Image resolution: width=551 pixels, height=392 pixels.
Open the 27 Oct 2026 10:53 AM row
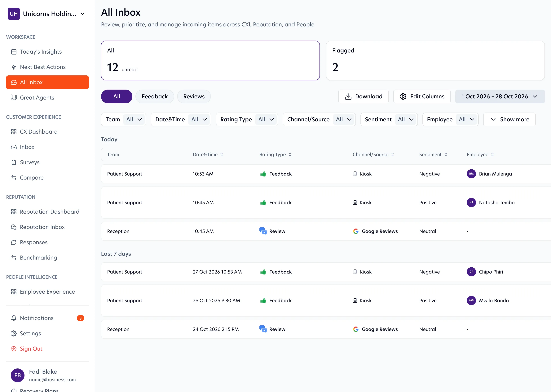[x=326, y=272]
